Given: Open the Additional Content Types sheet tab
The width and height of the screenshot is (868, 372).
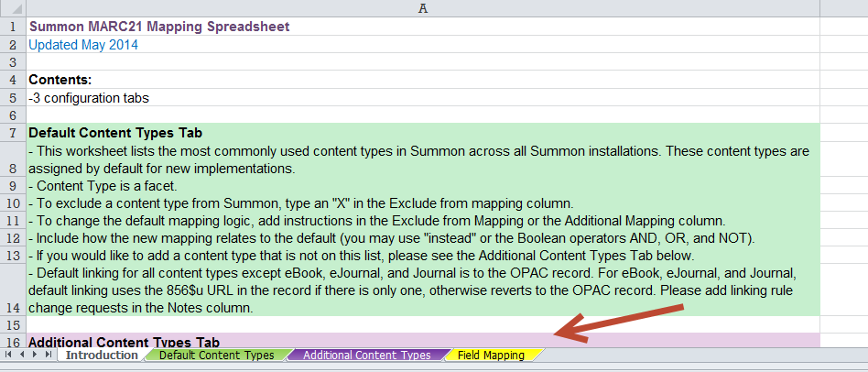Looking at the screenshot, I should point(366,355).
